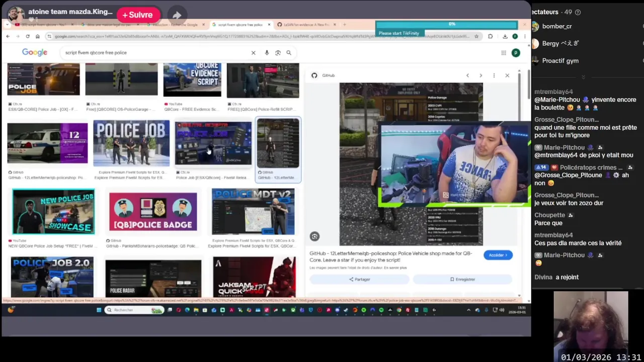Open the streamer's profile avatar
Viewport: 644px width, 362px height.
tap(16, 14)
